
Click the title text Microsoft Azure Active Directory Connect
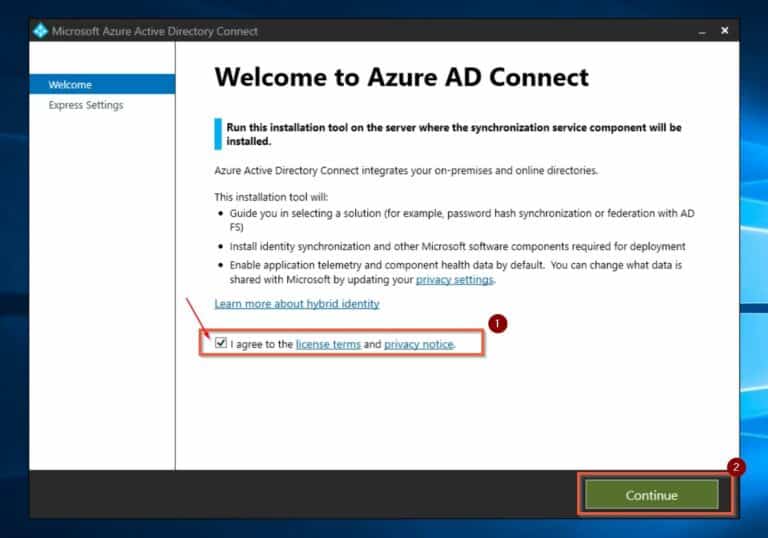[x=155, y=31]
